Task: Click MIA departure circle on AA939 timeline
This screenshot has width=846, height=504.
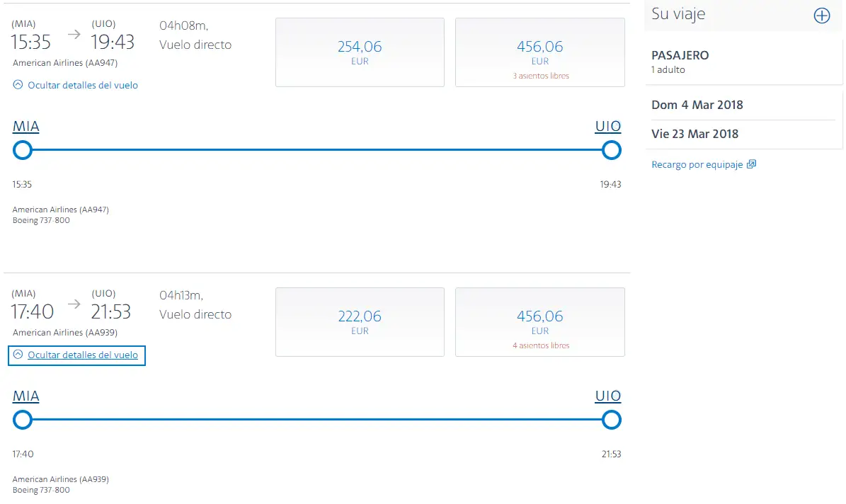Action: point(23,420)
